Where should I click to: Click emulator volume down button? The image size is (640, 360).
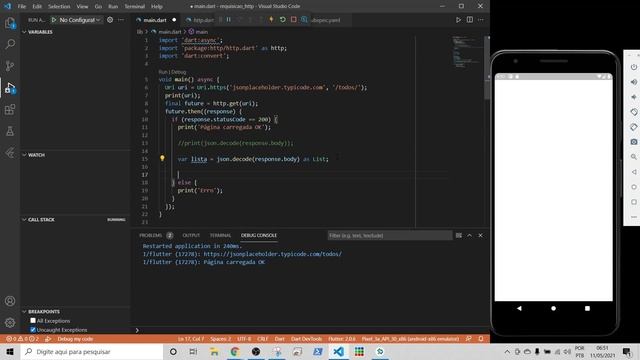click(x=633, y=97)
